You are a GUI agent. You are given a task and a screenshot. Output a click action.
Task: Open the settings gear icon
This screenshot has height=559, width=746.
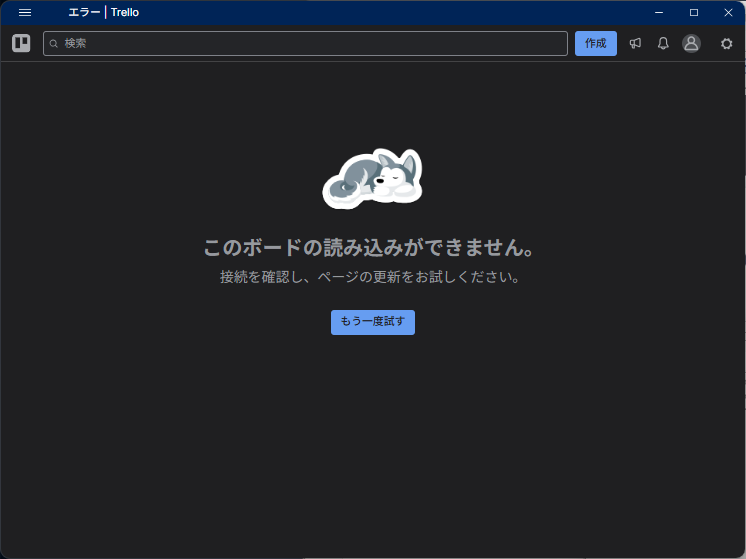(x=726, y=44)
